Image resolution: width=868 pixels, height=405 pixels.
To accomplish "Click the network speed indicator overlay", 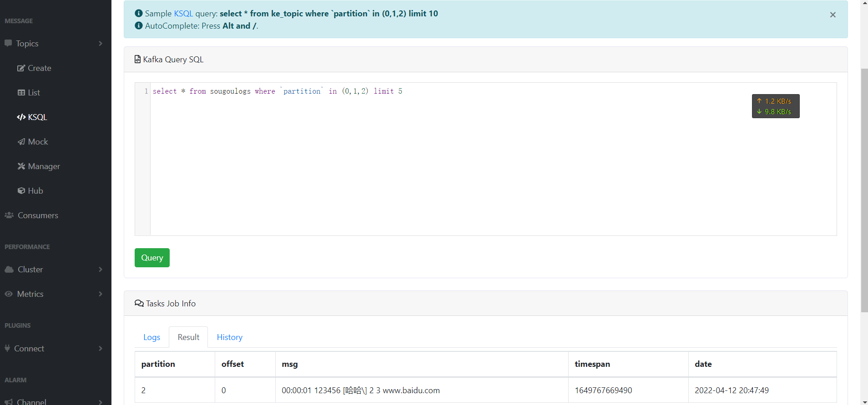I will pos(776,106).
